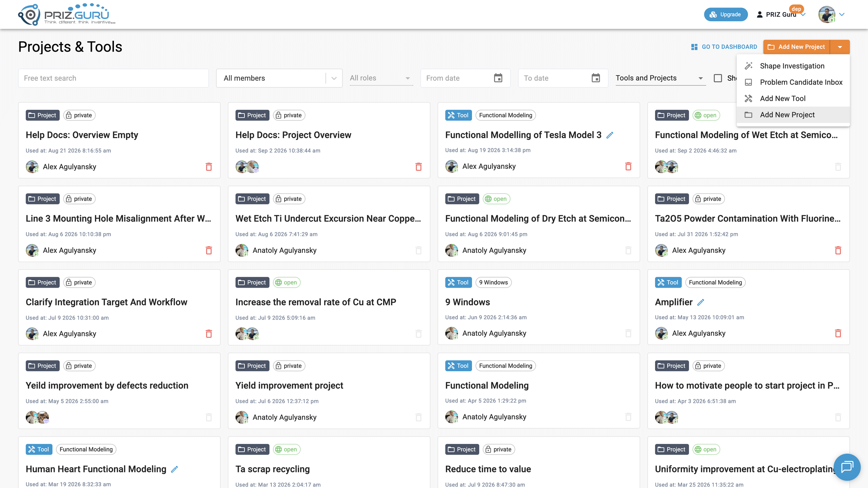This screenshot has height=488, width=868.
Task: Choose Add New Project in dropdown menu
Action: tap(793, 115)
